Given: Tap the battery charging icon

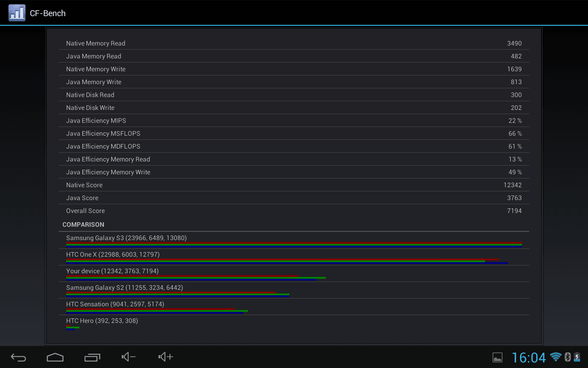Looking at the screenshot, I should [x=577, y=357].
